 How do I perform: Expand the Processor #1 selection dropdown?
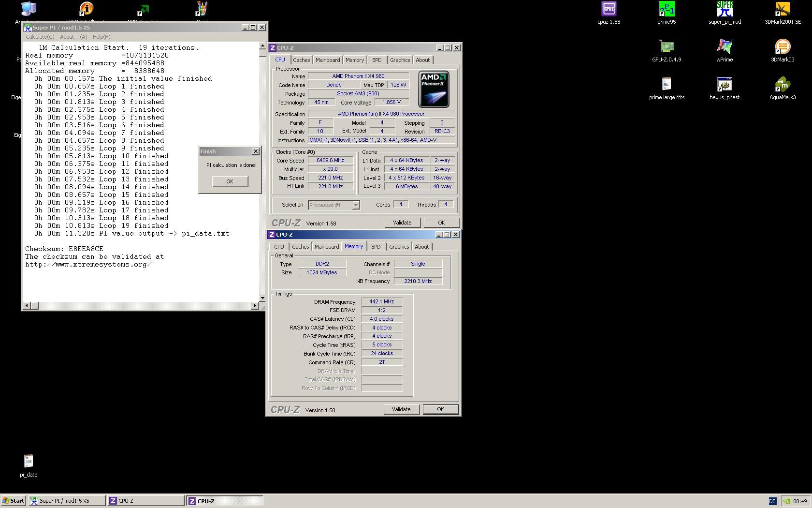(356, 205)
